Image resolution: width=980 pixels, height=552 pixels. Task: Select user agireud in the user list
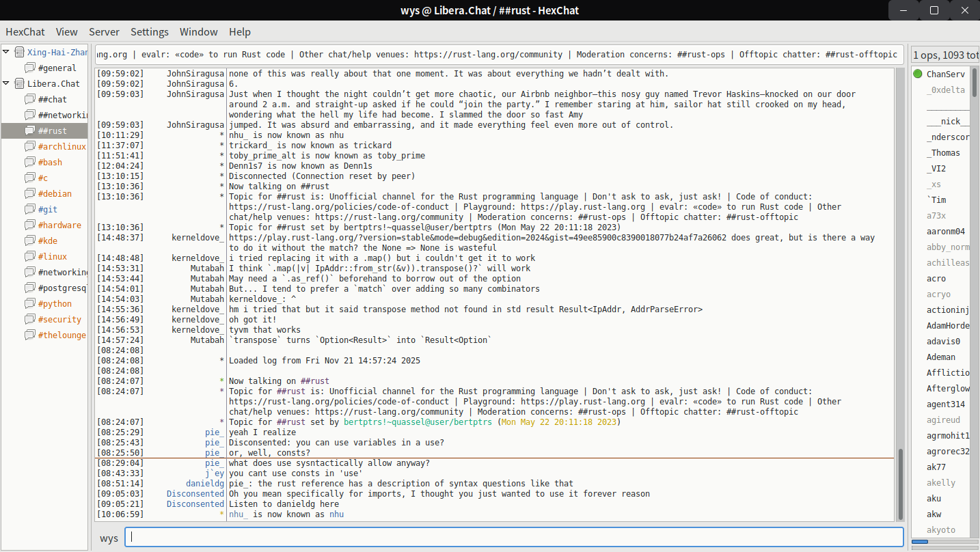click(x=943, y=419)
